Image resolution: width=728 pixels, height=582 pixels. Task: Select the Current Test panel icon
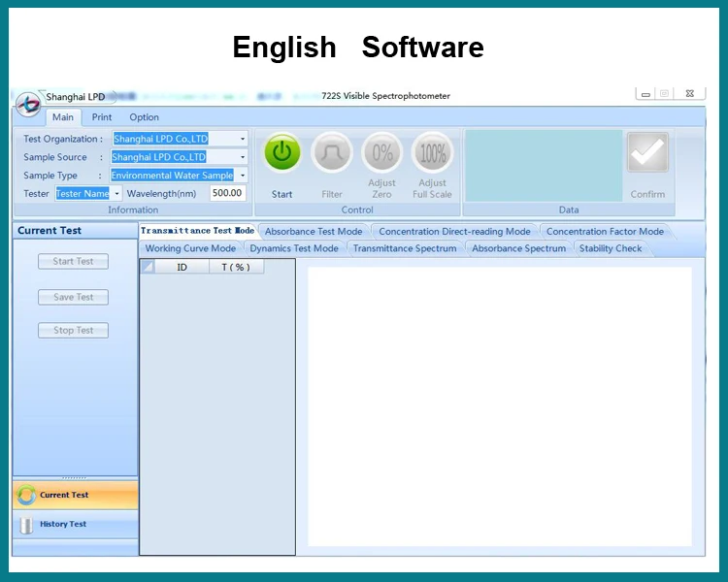tap(26, 495)
